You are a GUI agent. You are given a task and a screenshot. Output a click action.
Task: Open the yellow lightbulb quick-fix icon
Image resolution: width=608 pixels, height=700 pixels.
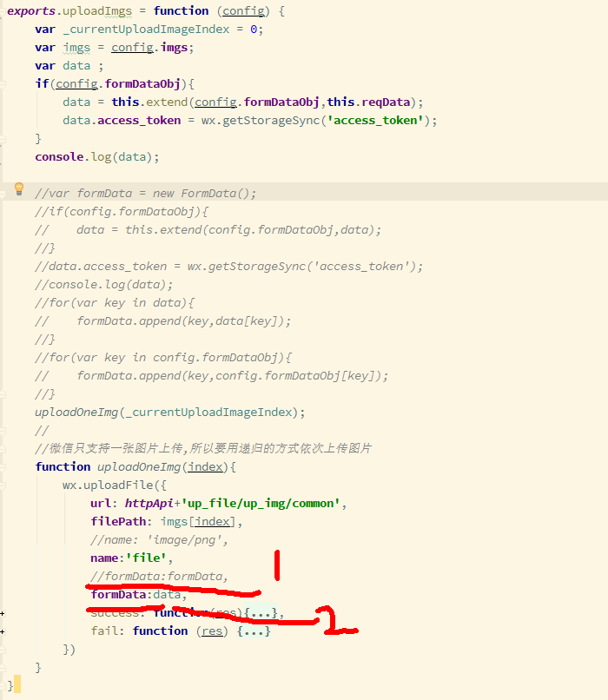[x=19, y=188]
